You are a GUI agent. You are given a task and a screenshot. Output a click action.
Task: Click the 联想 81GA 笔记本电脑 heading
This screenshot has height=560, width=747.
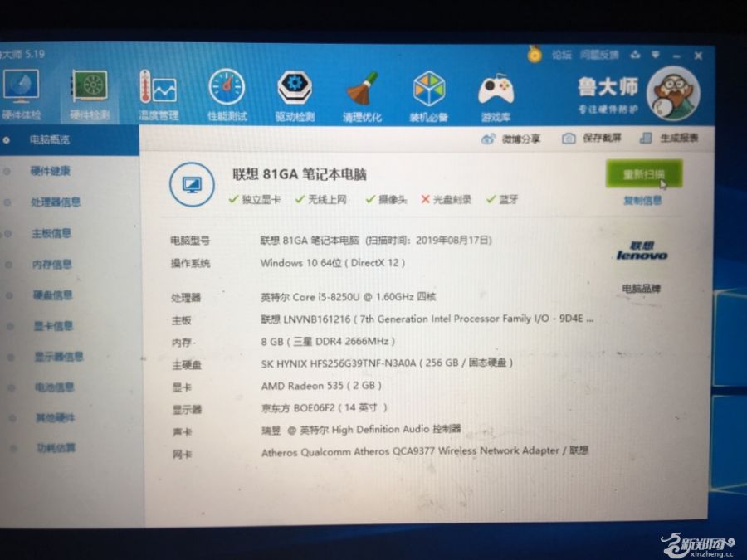[x=299, y=174]
